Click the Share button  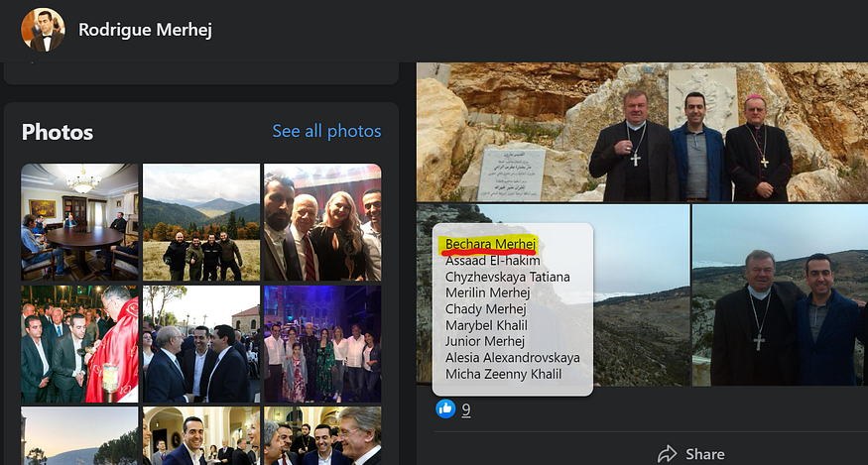[x=690, y=454]
